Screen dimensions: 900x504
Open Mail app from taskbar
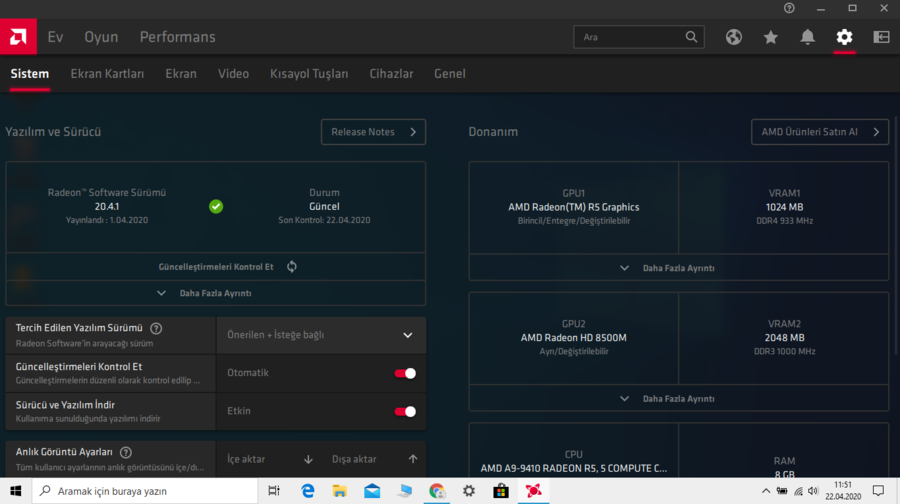click(x=372, y=491)
